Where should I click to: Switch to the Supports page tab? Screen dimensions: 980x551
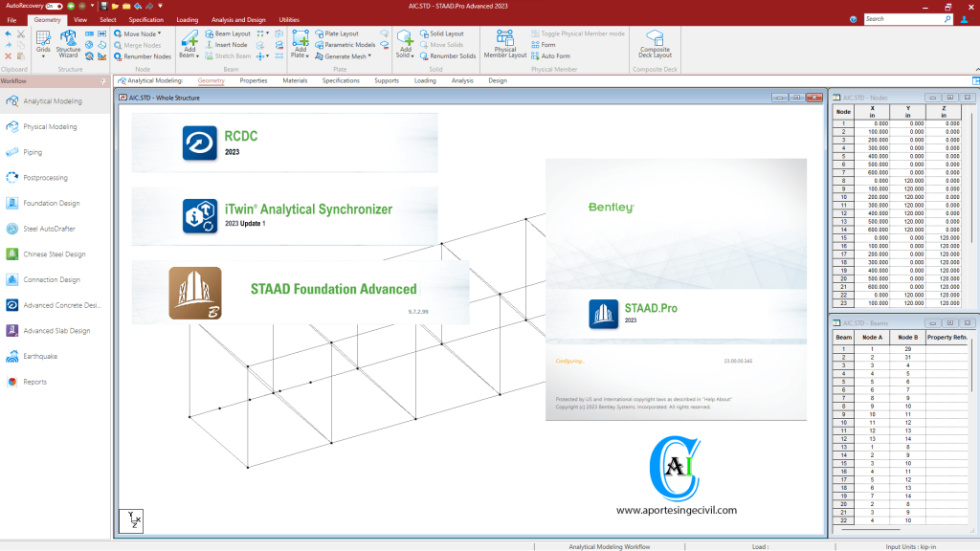[x=387, y=81]
